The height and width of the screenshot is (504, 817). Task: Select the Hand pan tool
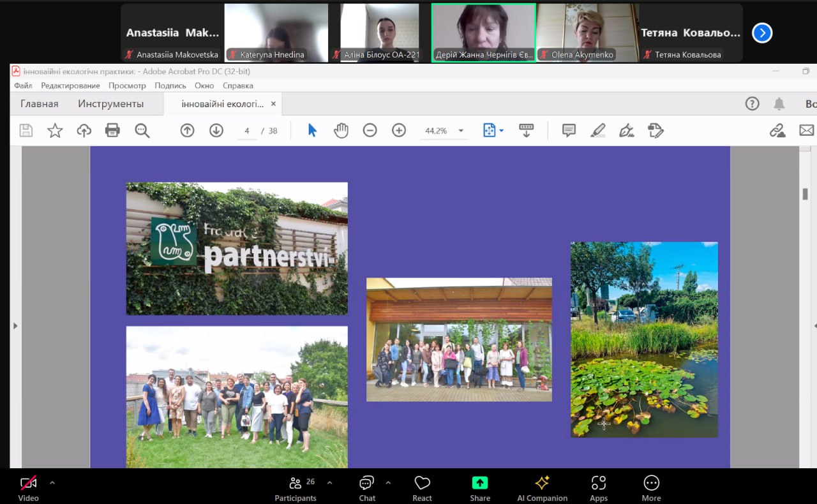coord(341,131)
